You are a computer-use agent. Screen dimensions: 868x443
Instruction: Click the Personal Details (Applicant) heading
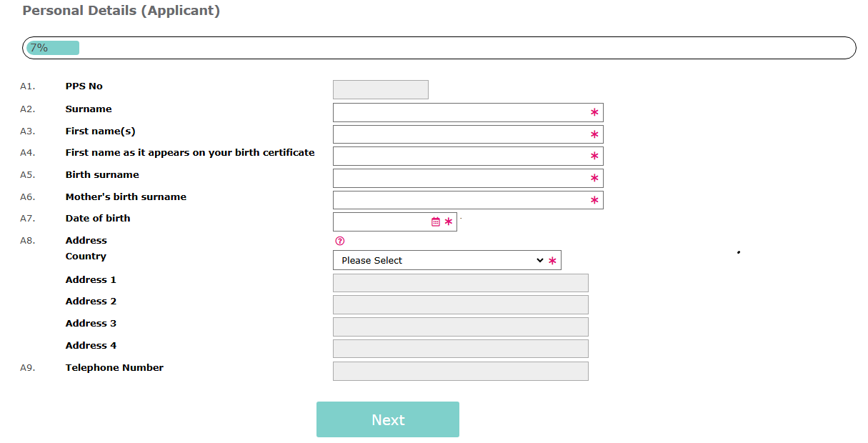point(121,11)
